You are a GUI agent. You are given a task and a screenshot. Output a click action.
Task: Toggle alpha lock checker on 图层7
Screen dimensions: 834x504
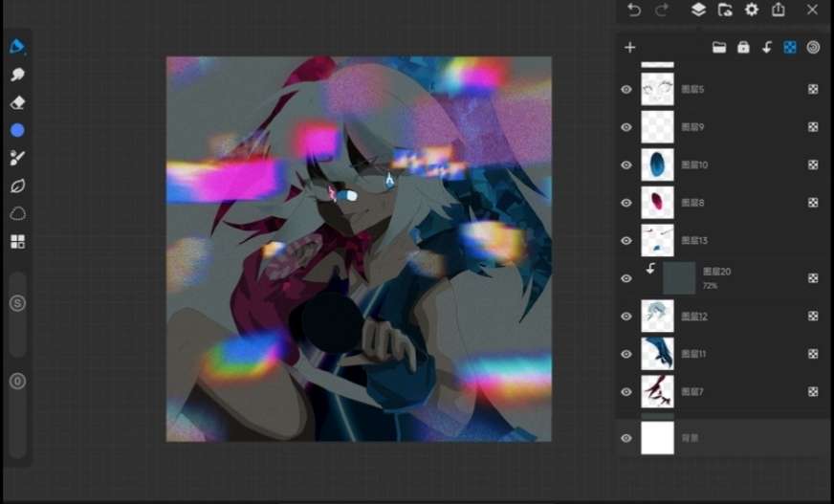(x=813, y=392)
